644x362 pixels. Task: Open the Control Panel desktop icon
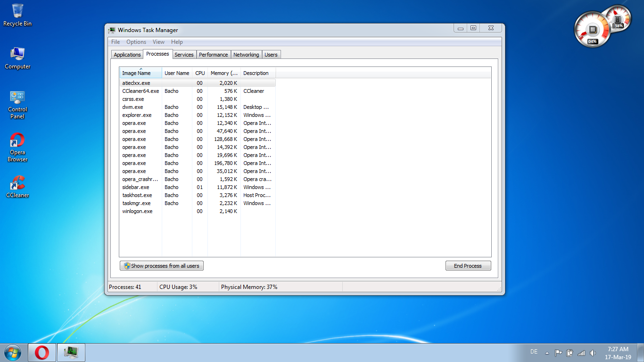17,104
